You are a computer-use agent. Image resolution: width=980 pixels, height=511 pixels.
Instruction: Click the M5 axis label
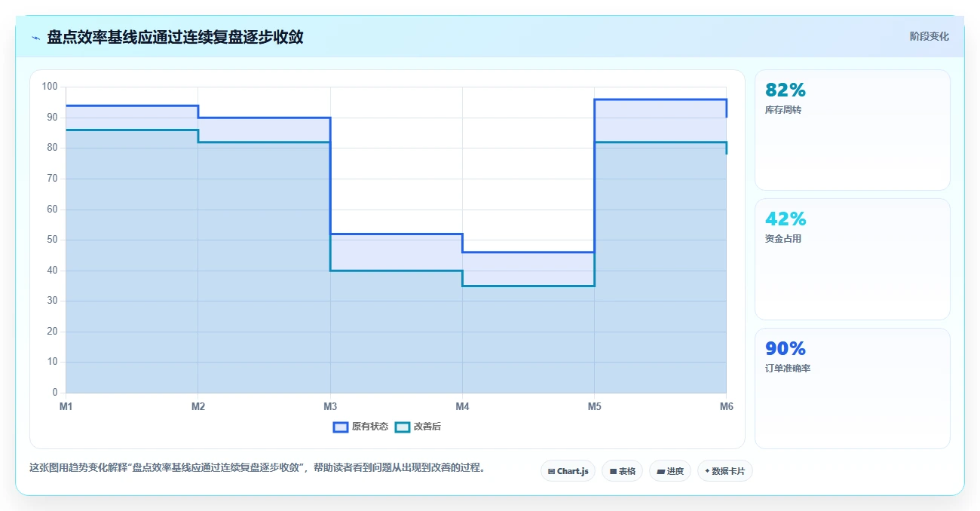(594, 406)
